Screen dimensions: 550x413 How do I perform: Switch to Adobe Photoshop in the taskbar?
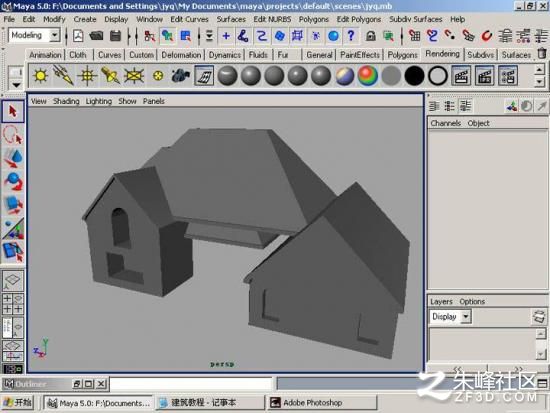click(x=322, y=403)
